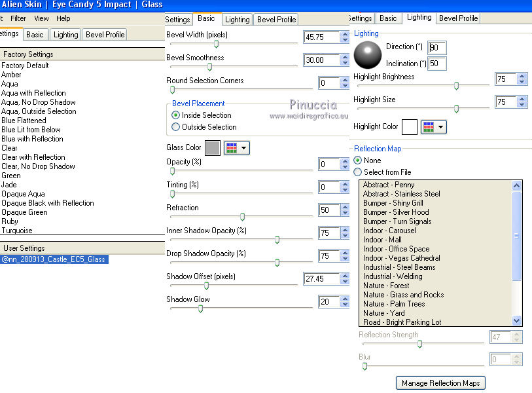Click the Shadow Glow slider handle
This screenshot has width=532, height=393.
pos(200,309)
